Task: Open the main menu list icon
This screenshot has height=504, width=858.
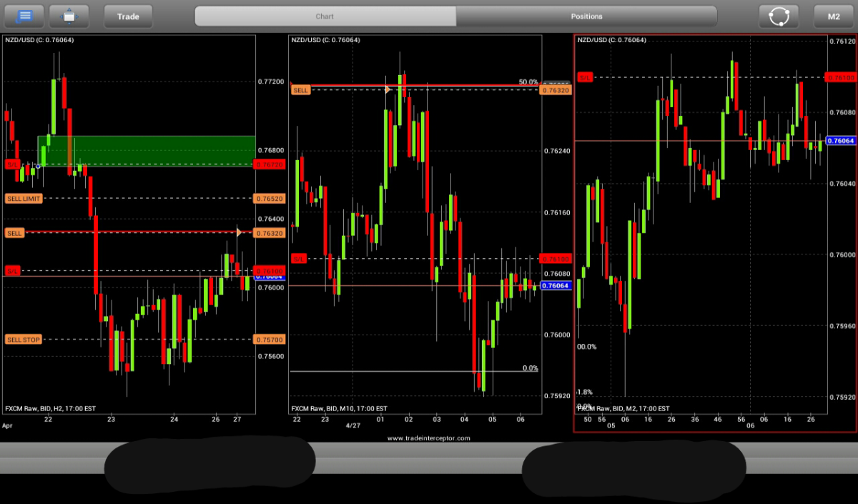Action: click(x=24, y=16)
